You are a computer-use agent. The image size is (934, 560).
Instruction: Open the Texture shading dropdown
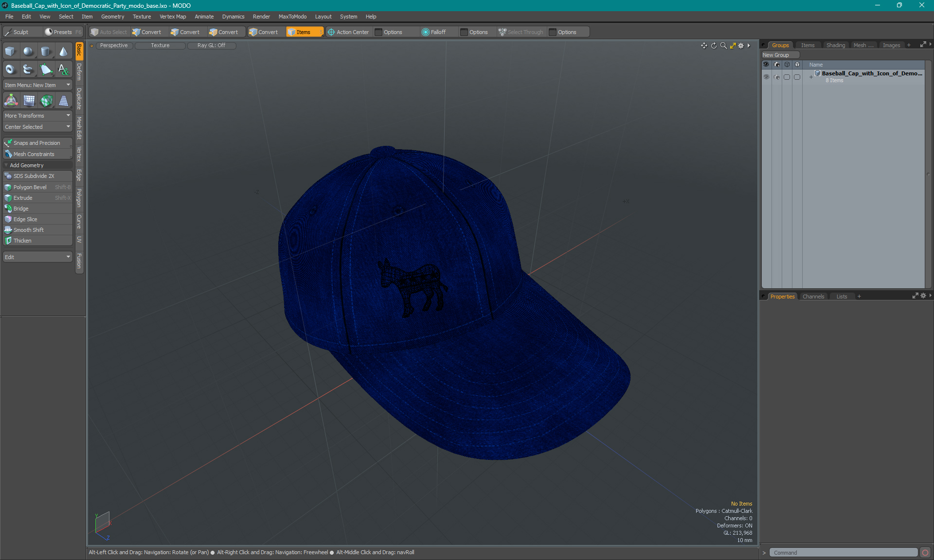click(160, 45)
